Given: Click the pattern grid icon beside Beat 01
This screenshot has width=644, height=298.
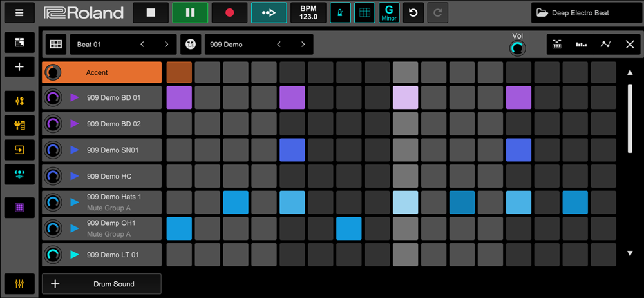Looking at the screenshot, I should (x=56, y=45).
